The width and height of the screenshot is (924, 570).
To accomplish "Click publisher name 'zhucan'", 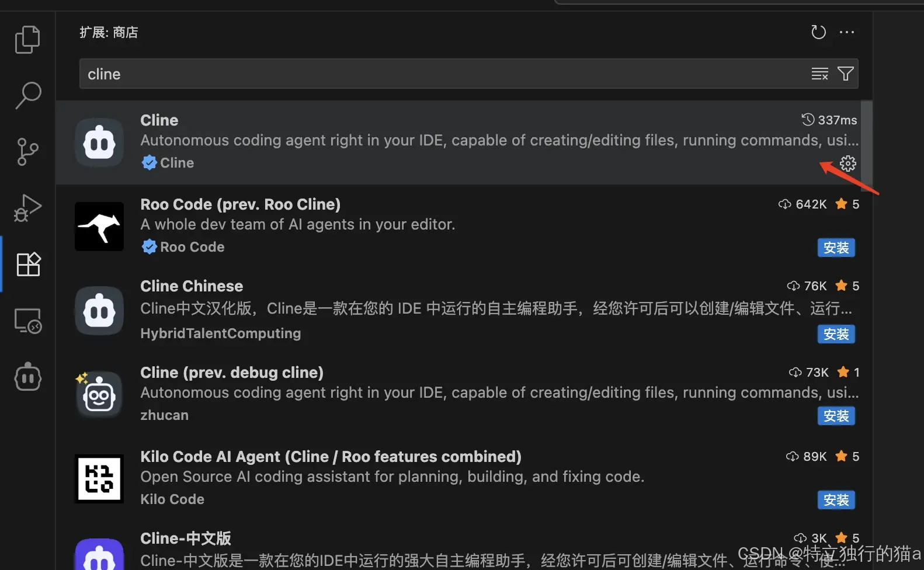I will (x=164, y=415).
